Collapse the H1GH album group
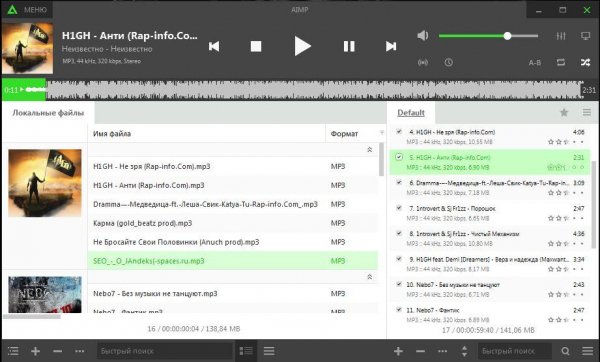Screen dimensions: 600x362 pos(370,150)
